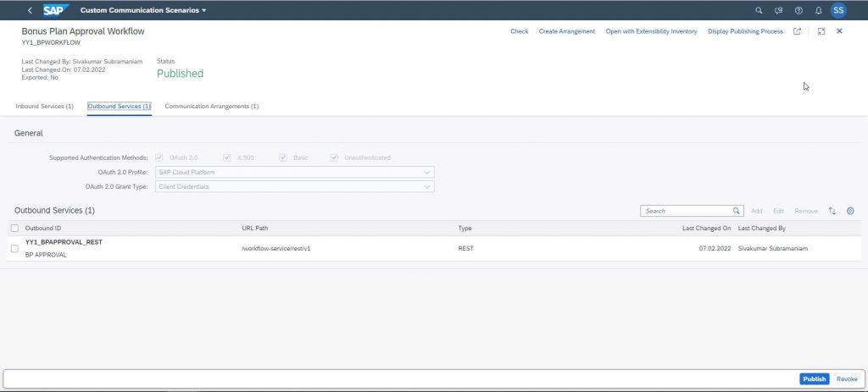Switch to the Inbound Services tab
The width and height of the screenshot is (868, 392).
pos(44,106)
